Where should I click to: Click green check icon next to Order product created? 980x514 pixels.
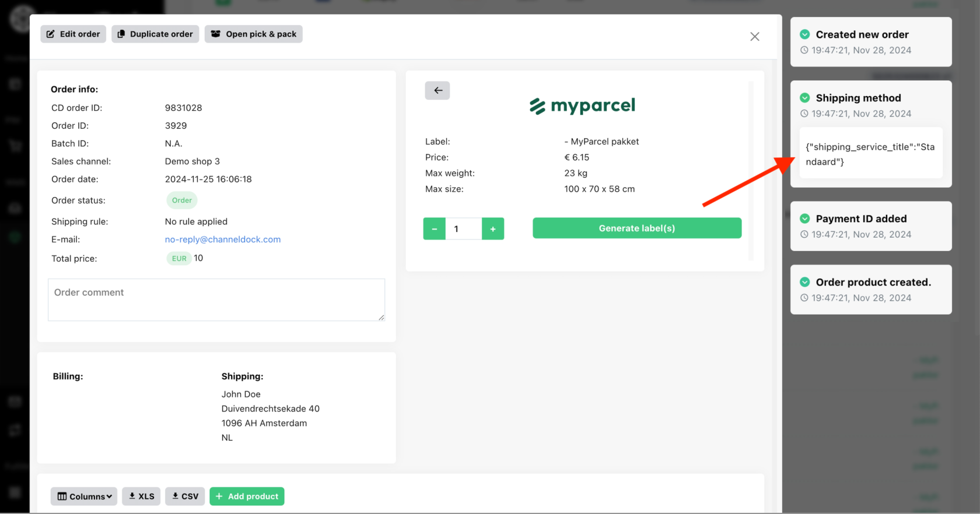click(805, 282)
